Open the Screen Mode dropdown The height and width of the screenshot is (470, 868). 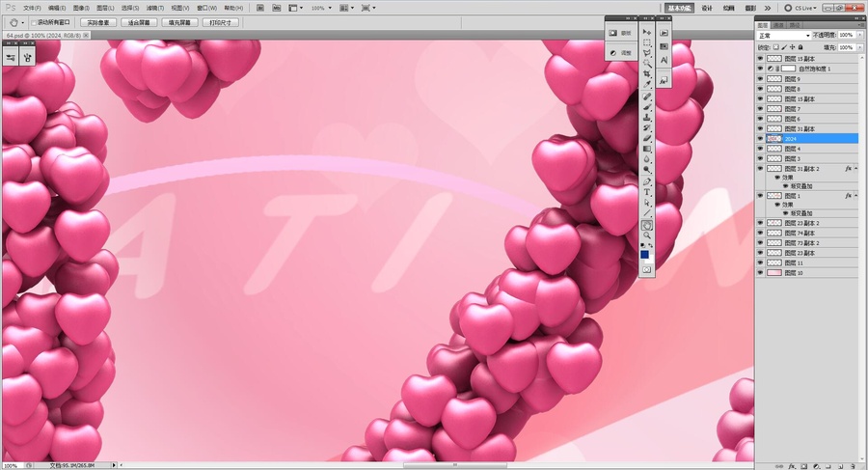pos(368,9)
